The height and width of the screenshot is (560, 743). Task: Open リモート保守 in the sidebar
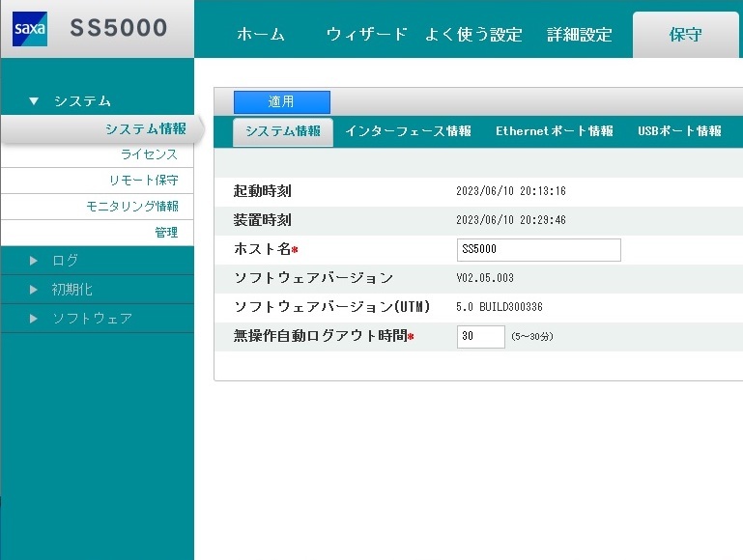point(98,181)
